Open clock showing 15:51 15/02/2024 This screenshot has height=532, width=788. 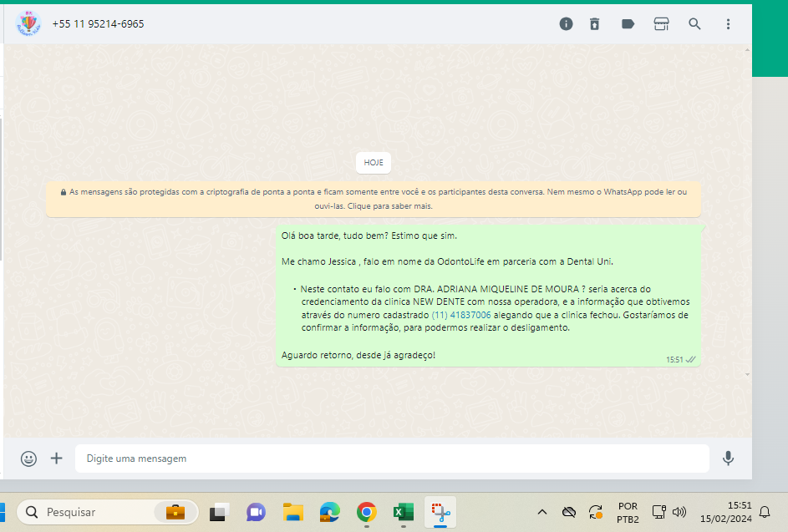click(725, 512)
